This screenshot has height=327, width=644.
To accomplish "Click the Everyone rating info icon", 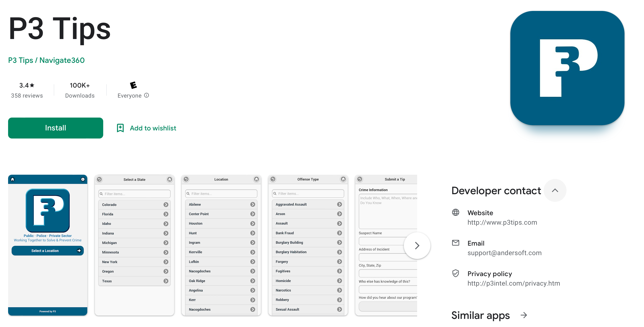I will (146, 95).
